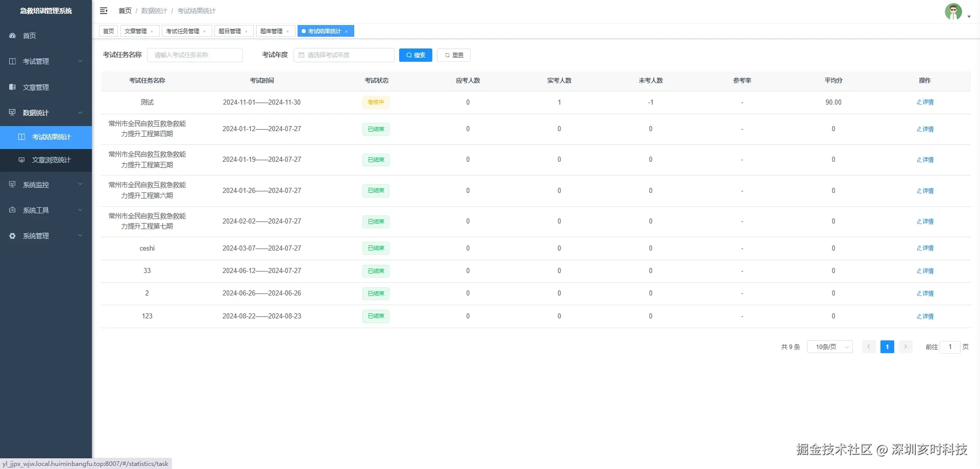Switch to the 首页 tab

click(x=108, y=31)
